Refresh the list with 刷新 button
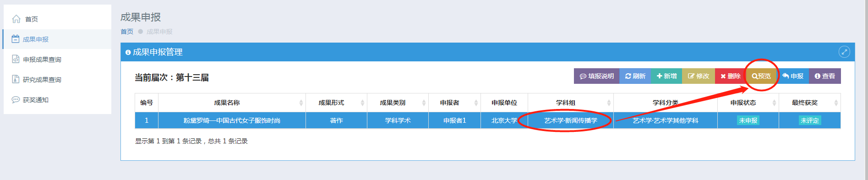The image size is (868, 180). 635,76
